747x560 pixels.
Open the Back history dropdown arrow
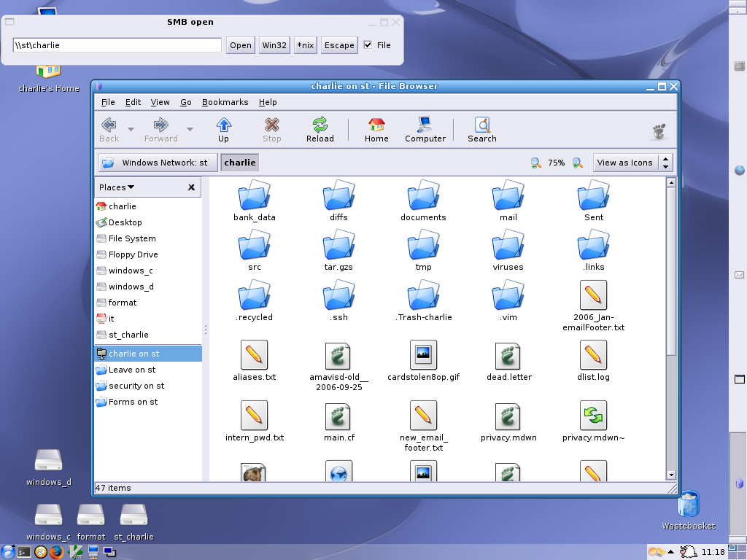point(131,129)
